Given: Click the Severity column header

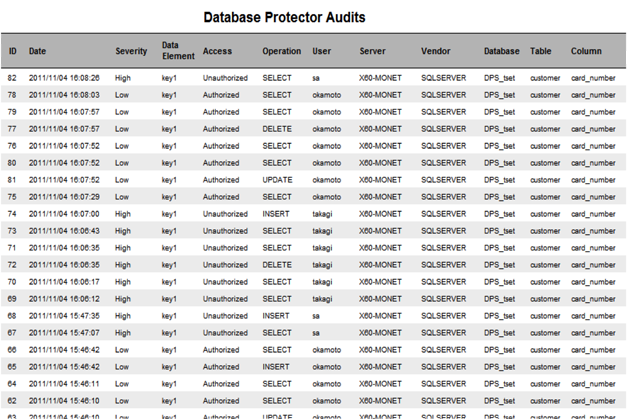Looking at the screenshot, I should (x=131, y=50).
